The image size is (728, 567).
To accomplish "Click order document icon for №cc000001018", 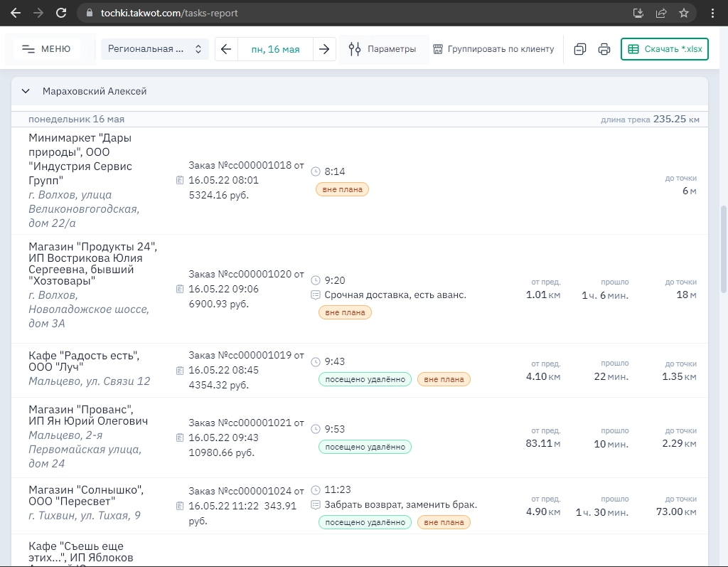I will click(x=180, y=181).
